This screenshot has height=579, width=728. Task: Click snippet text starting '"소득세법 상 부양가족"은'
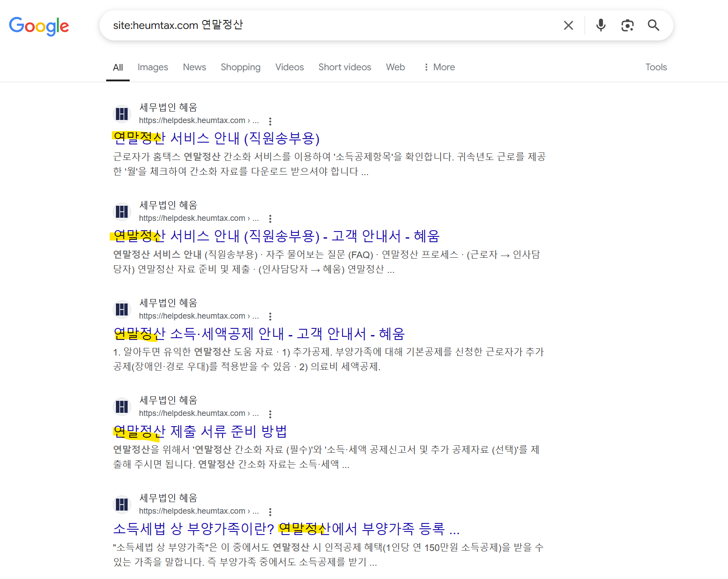point(328,555)
